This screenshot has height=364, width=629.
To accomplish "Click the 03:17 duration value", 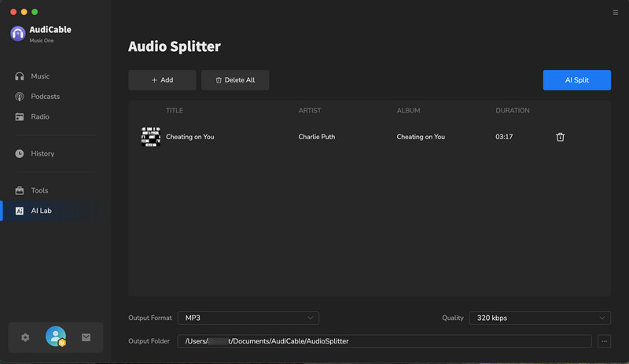I will (x=504, y=137).
